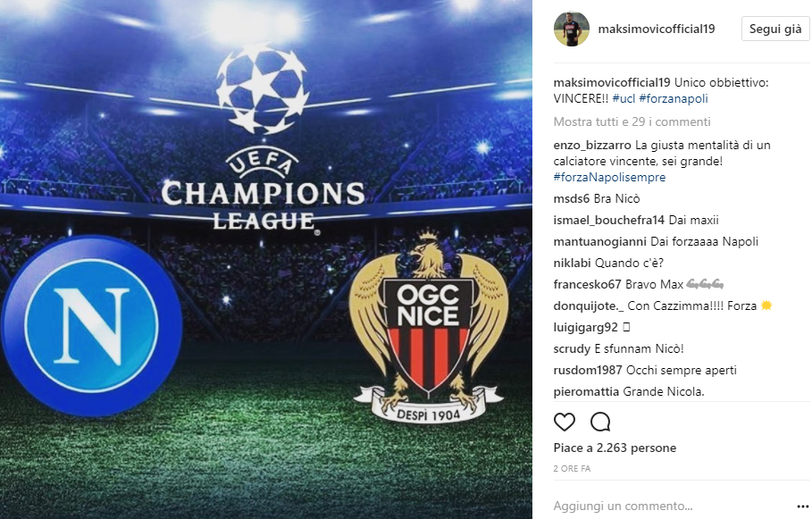Viewport: 812px width, 519px height.
Task: Open maksimovicofficial19 profile picture avatar
Action: [x=572, y=29]
